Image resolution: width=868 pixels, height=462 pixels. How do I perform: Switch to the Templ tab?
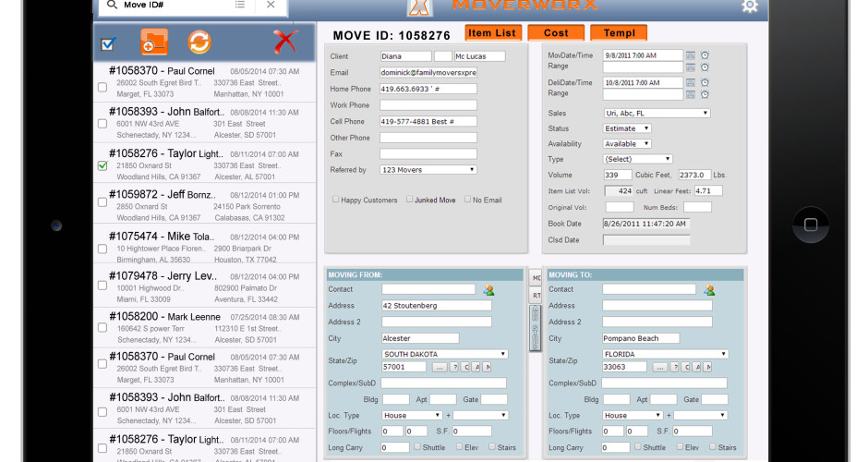pos(619,33)
